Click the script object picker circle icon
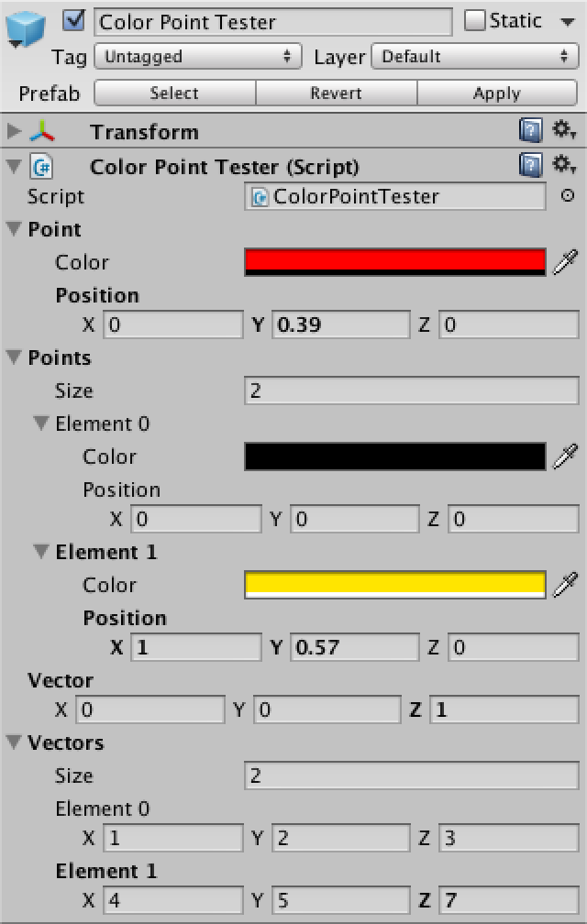The height and width of the screenshot is (924, 587). coord(567,195)
